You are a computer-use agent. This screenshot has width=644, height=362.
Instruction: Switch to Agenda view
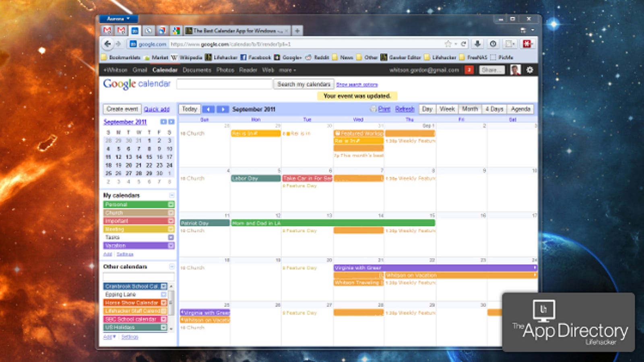[520, 109]
